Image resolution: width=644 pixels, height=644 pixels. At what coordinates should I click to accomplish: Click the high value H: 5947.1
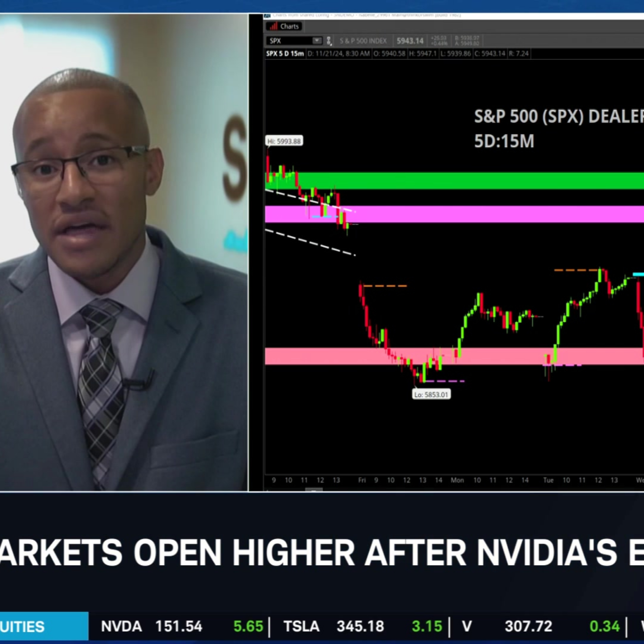click(423, 54)
